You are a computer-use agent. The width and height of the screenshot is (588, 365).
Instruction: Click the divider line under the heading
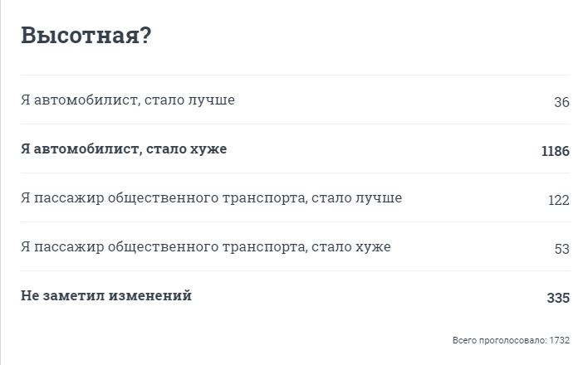(295, 75)
